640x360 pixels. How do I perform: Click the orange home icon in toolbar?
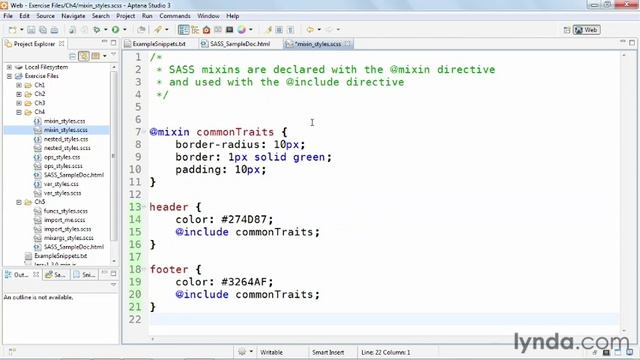[206, 29]
